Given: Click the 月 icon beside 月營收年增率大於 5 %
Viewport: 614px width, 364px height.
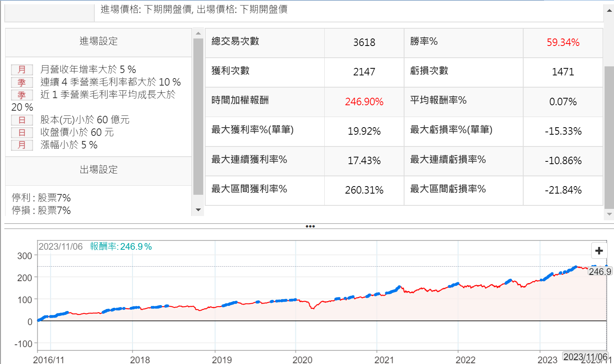Looking at the screenshot, I should (x=22, y=70).
